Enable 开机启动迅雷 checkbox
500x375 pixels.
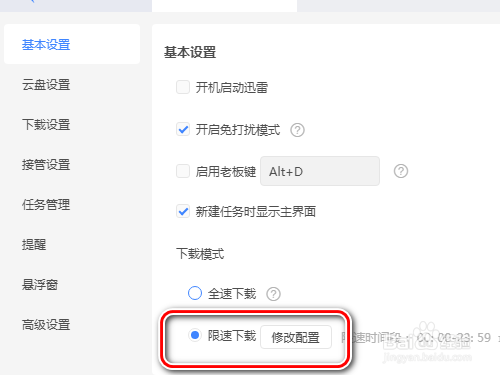tap(183, 87)
